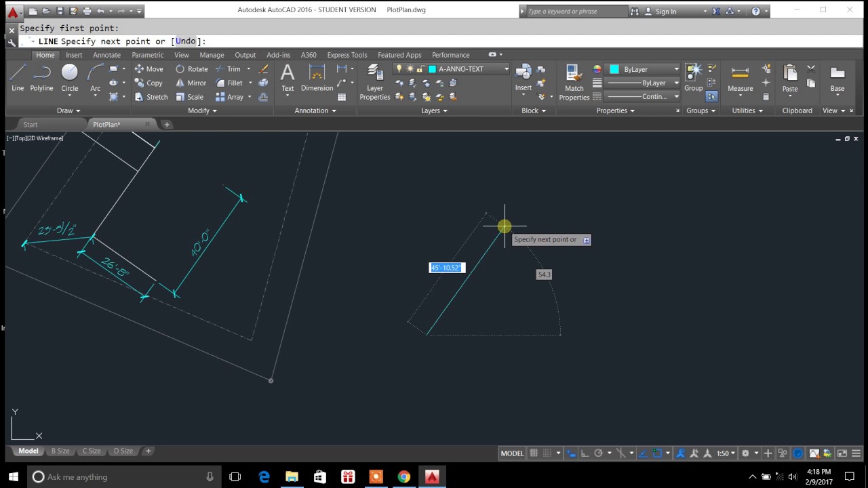The width and height of the screenshot is (868, 488).
Task: Click the Erase tool icon
Action: coord(264,69)
